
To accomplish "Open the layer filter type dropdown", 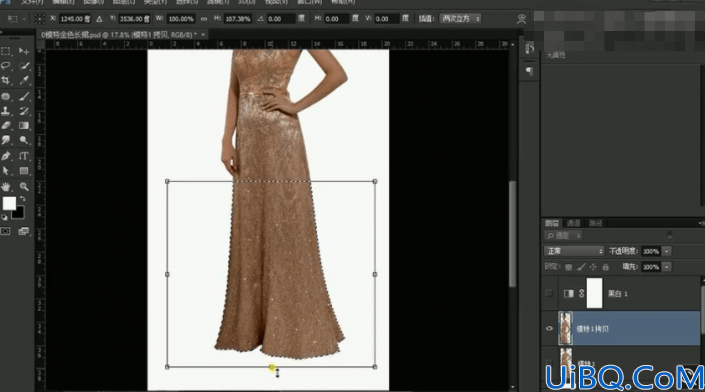I will click(x=563, y=236).
